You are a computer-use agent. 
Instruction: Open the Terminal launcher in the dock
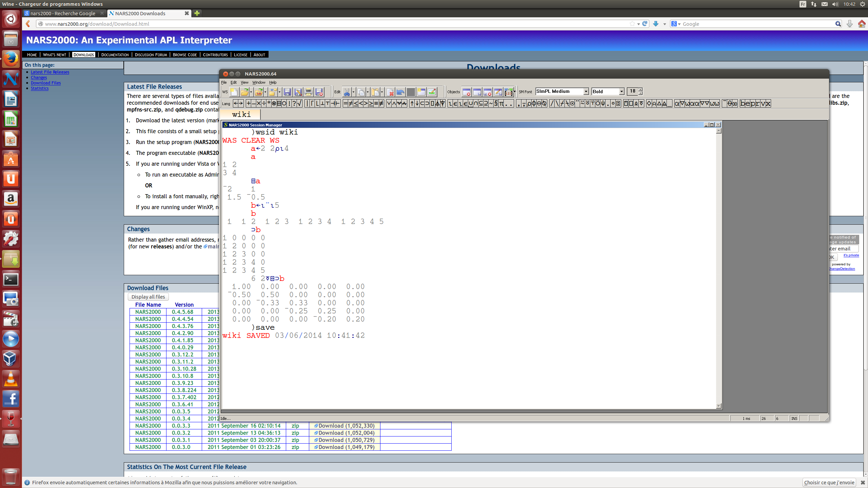point(11,279)
